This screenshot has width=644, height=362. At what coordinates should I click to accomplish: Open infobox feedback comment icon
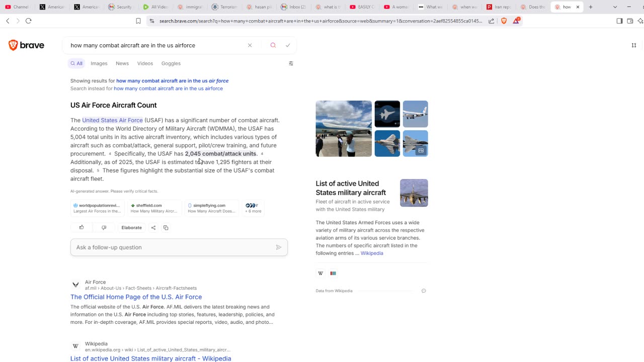tap(424, 291)
